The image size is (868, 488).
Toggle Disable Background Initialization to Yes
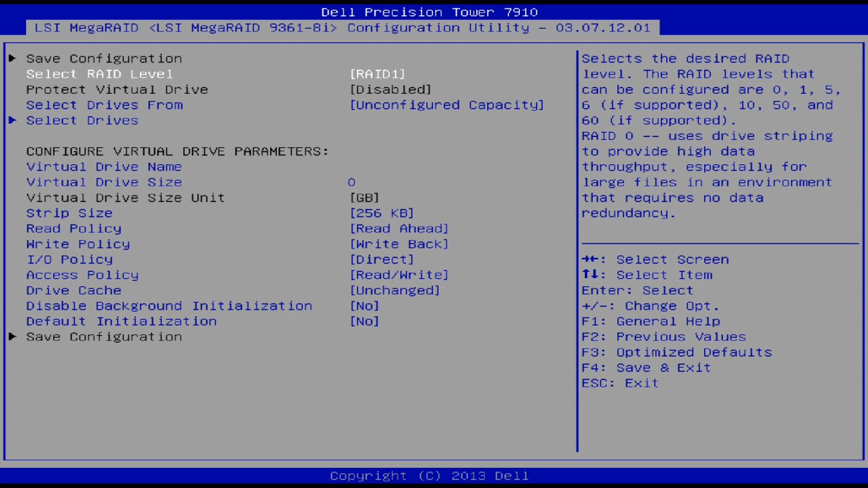pos(364,305)
